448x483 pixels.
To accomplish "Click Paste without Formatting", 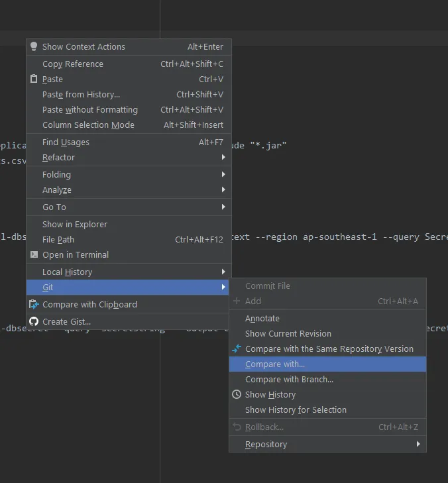I will tap(90, 109).
